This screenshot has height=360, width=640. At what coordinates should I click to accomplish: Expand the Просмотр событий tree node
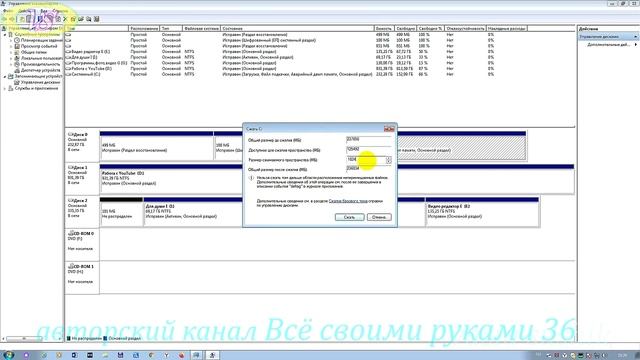point(11,47)
